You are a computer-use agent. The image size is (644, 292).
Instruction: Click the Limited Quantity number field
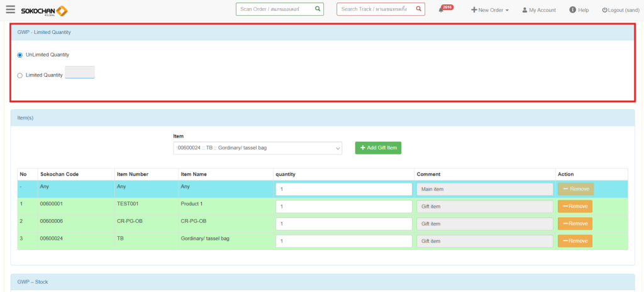point(79,73)
